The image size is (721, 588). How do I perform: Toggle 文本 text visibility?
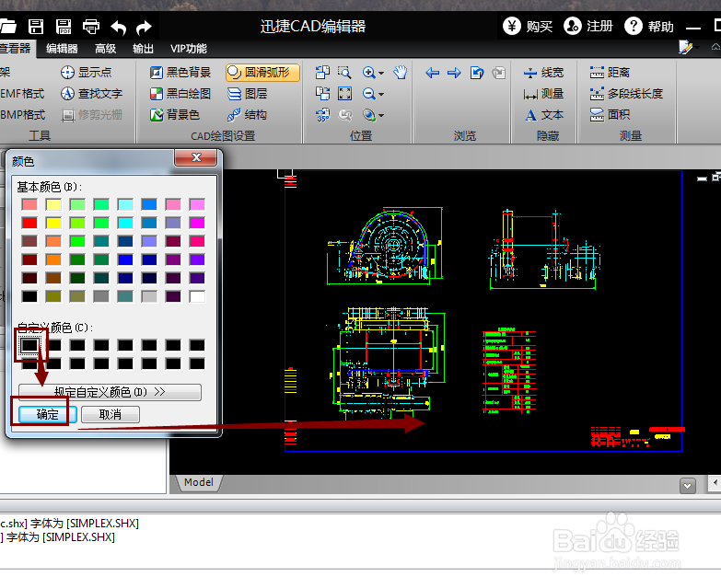point(543,115)
